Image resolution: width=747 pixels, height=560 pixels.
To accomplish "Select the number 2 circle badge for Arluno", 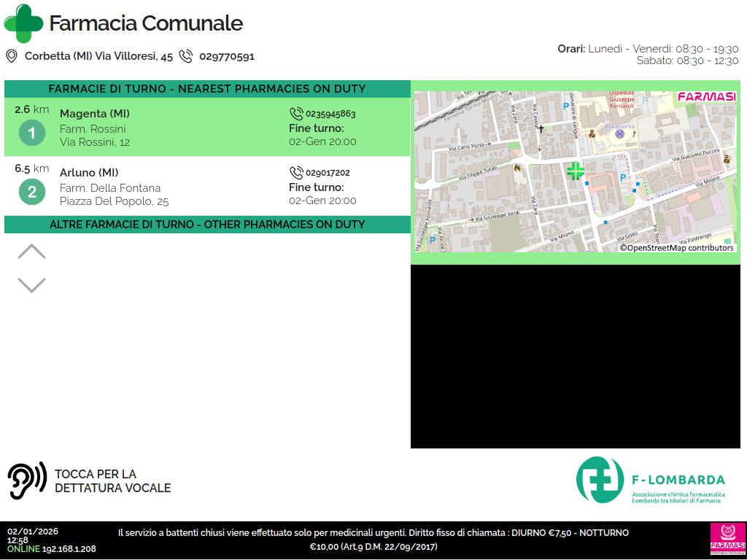I will click(32, 192).
